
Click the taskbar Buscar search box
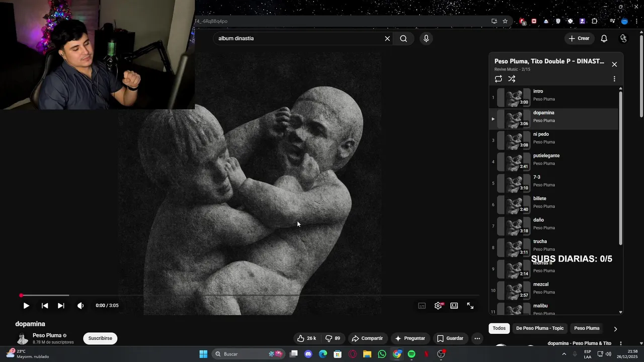pos(248,354)
